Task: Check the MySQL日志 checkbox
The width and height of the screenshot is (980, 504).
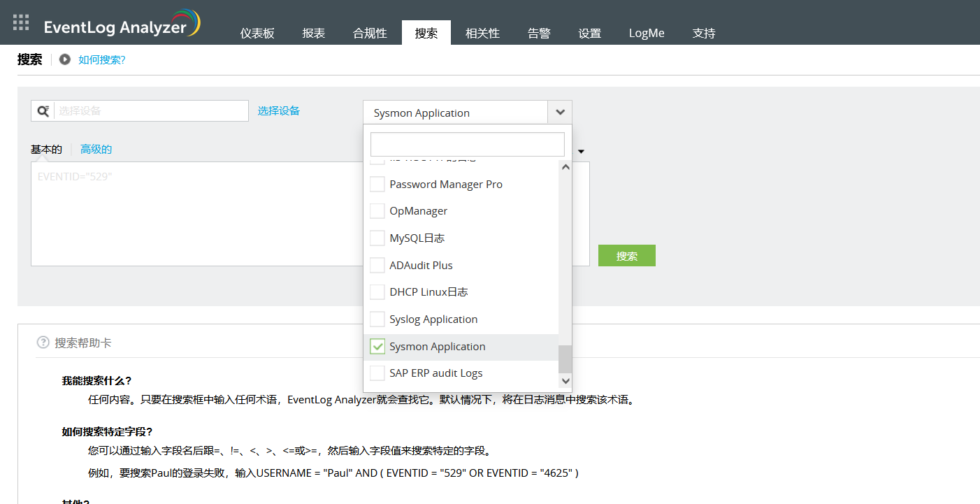Action: [x=377, y=238]
